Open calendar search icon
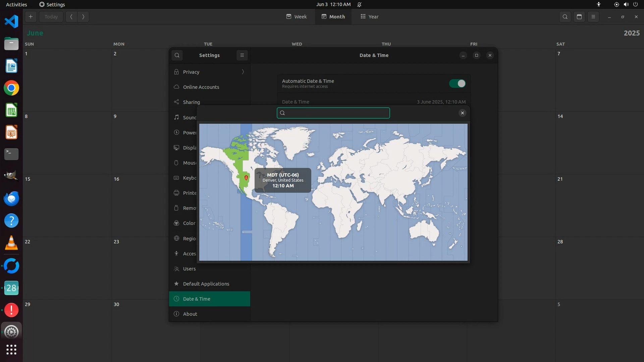Viewport: 644px width, 362px height. [565, 17]
